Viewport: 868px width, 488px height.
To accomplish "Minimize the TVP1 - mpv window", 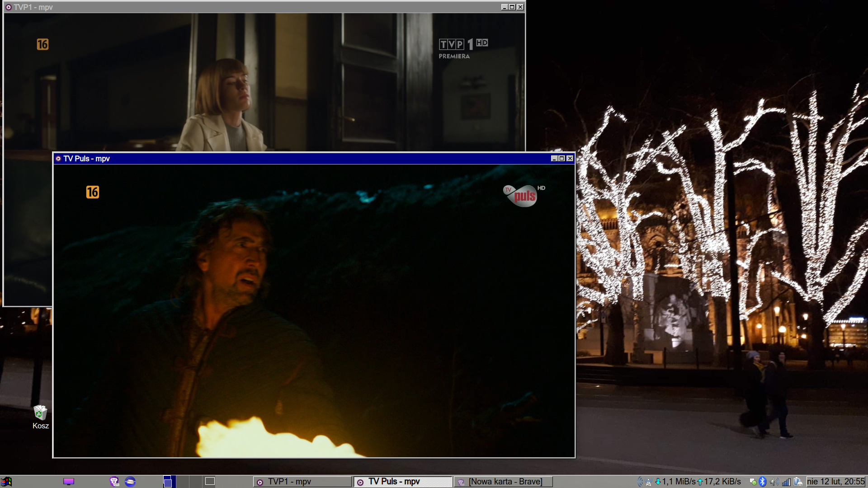I will coord(505,7).
